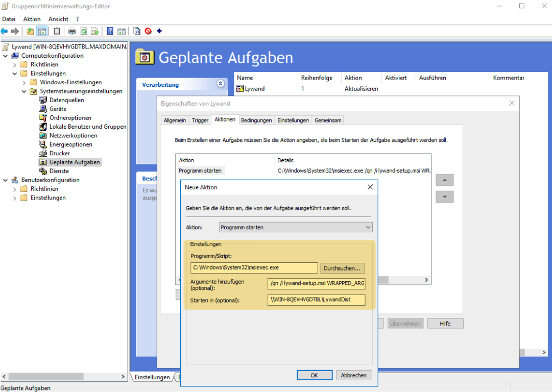Open the Aktion dropdown showing Programm starten
The height and width of the screenshot is (392, 552).
pyautogui.click(x=296, y=227)
